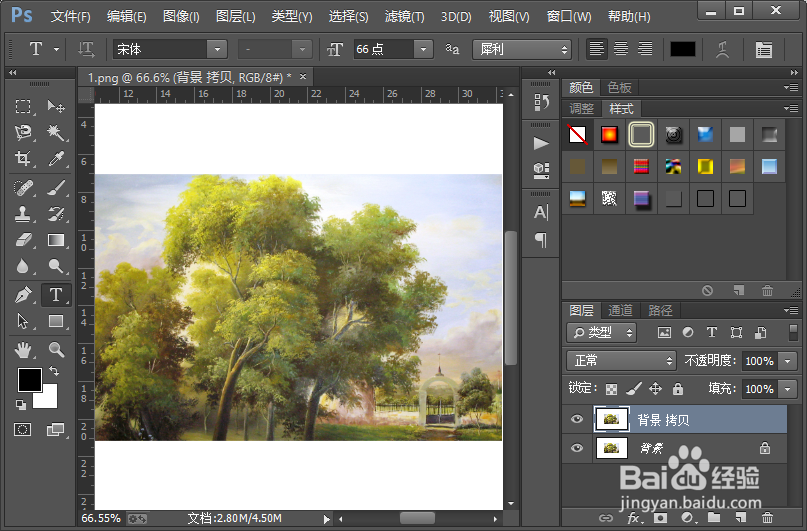Select the Pen tool

click(x=23, y=295)
